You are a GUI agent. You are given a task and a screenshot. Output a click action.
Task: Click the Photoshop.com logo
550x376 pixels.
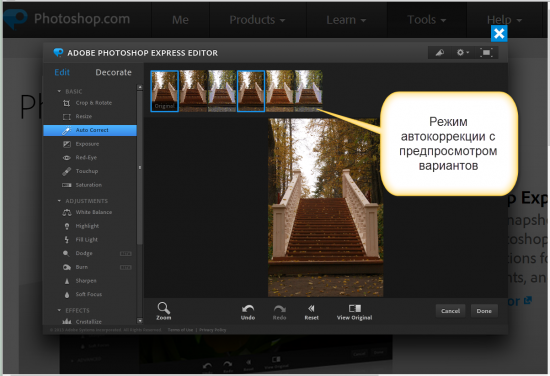pyautogui.click(x=67, y=19)
